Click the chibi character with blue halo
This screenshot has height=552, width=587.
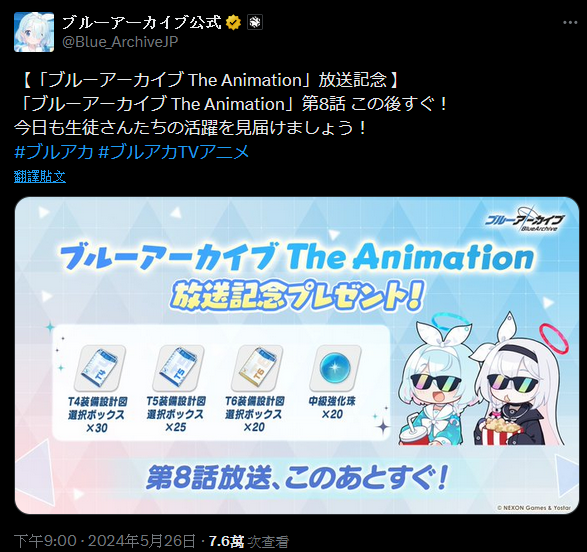click(436, 381)
